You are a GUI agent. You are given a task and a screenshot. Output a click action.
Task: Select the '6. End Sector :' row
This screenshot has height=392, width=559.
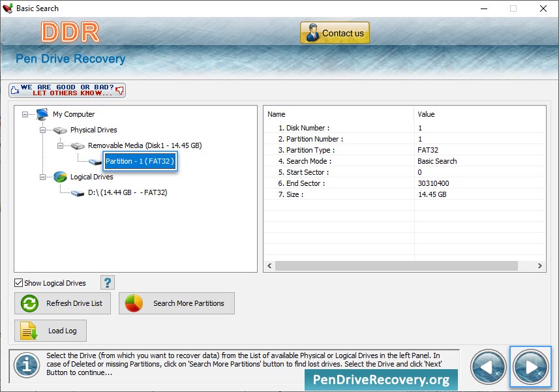pyautogui.click(x=405, y=183)
